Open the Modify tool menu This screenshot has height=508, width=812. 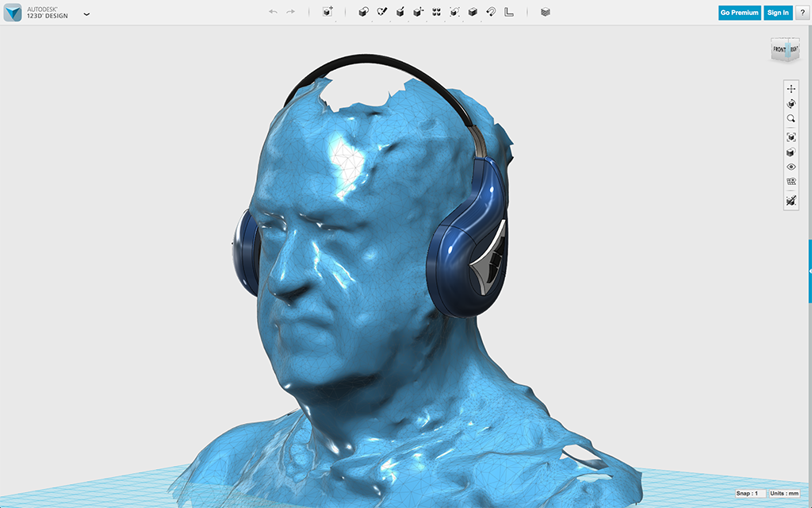click(x=419, y=12)
